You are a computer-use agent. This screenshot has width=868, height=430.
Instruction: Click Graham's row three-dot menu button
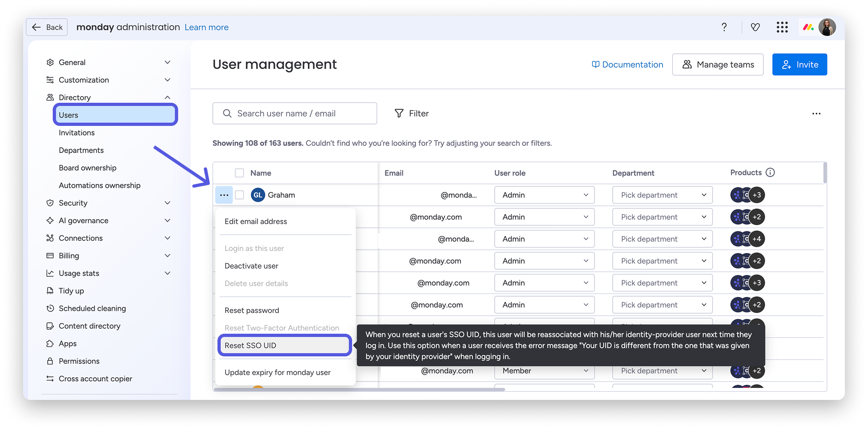[224, 195]
